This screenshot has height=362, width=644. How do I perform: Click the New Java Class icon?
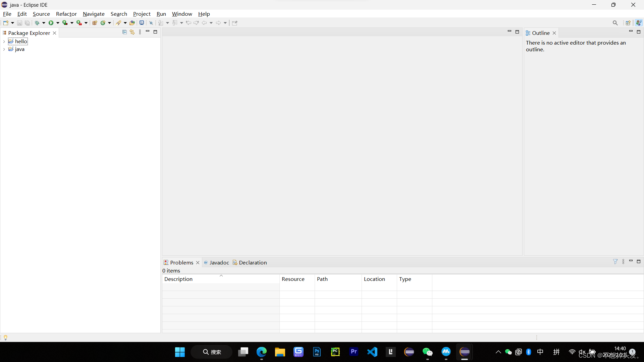103,23
